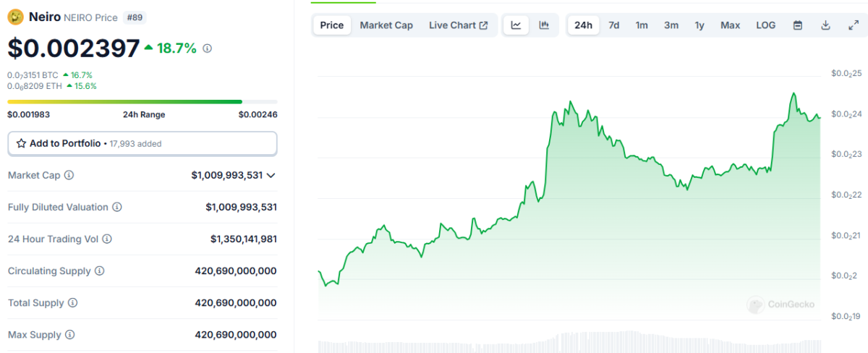The width and height of the screenshot is (868, 353).
Task: Select the 7d time range
Action: [x=613, y=25]
